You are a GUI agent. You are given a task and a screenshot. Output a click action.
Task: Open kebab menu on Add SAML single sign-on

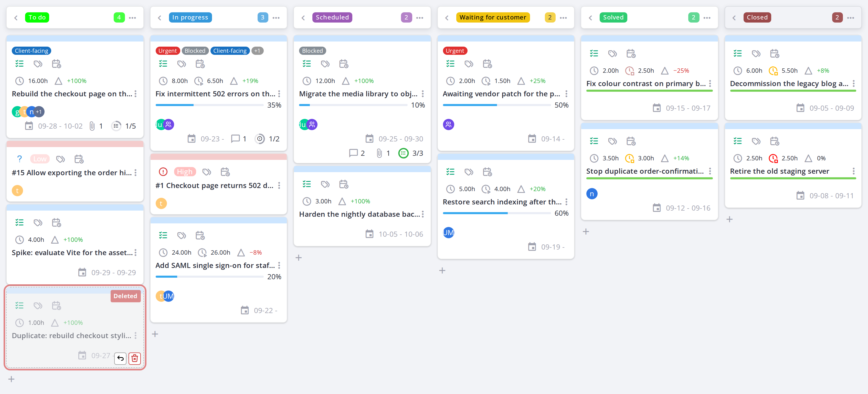pos(279,265)
